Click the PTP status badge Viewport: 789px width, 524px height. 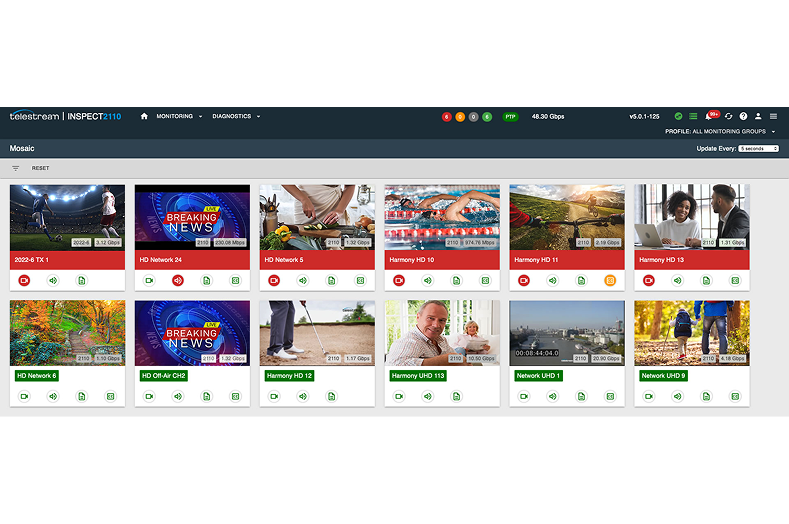(510, 117)
